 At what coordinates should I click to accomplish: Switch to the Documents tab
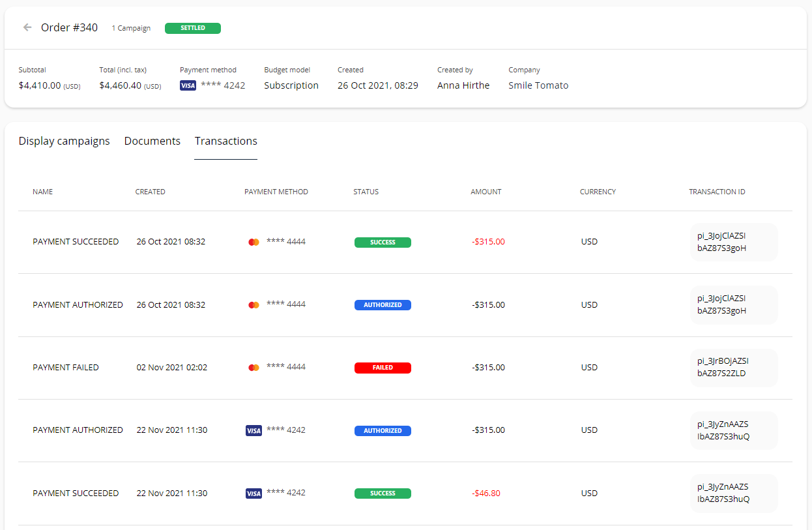pyautogui.click(x=152, y=141)
